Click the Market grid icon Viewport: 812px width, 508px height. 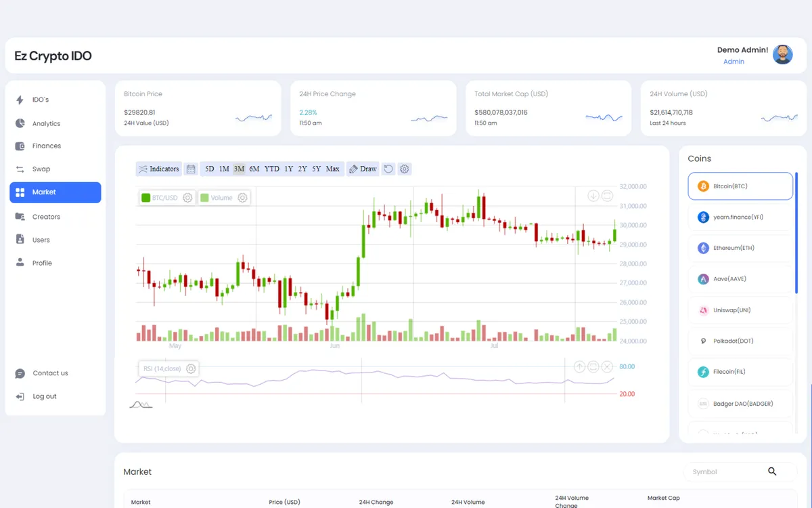20,192
